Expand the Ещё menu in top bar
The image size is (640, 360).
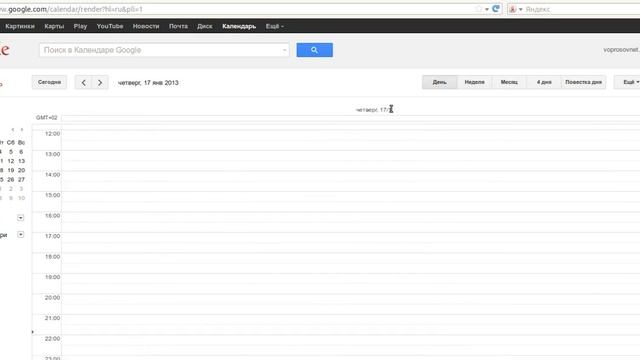point(274,26)
